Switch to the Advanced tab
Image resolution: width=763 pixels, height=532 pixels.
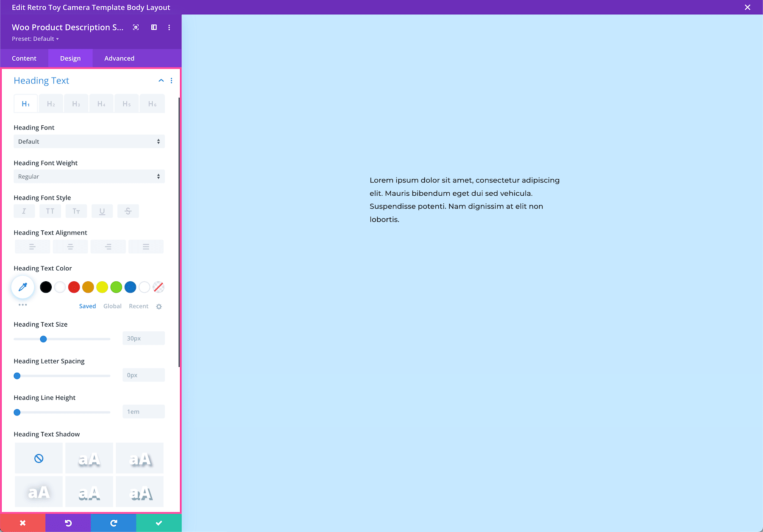click(119, 58)
